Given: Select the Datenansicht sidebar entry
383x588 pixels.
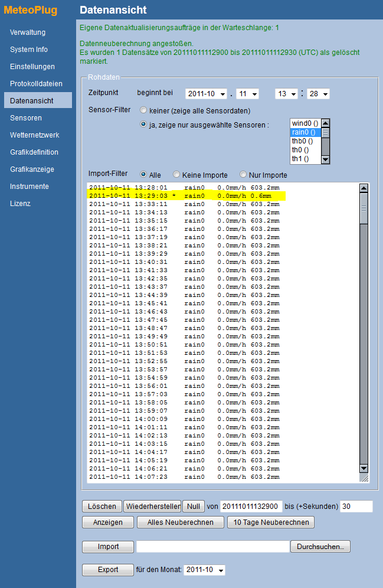Looking at the screenshot, I should [x=38, y=100].
